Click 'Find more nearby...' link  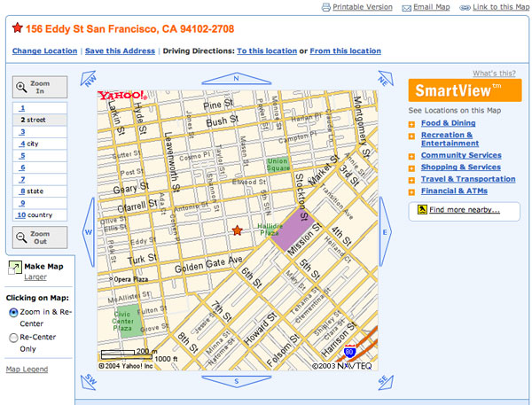coord(465,210)
